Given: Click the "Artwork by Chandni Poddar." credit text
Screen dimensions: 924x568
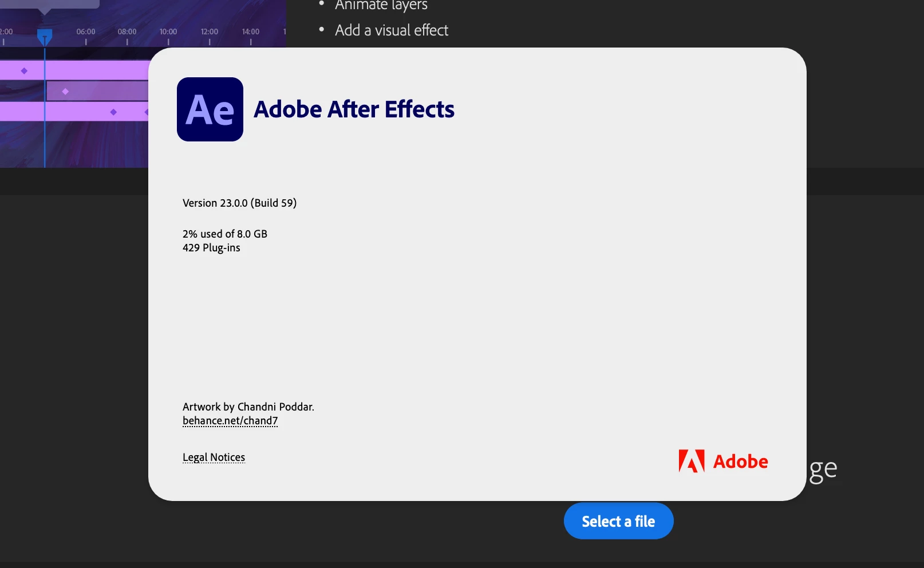Looking at the screenshot, I should click(x=248, y=407).
